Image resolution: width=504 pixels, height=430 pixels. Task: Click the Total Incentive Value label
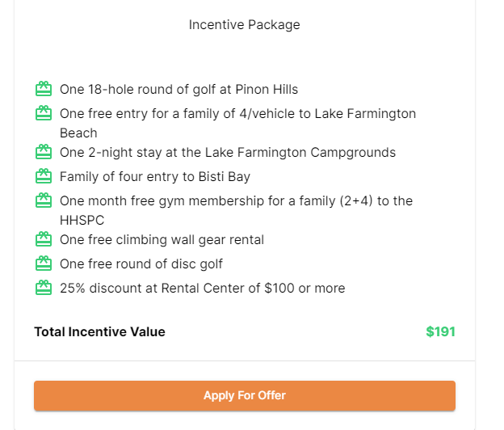click(99, 331)
